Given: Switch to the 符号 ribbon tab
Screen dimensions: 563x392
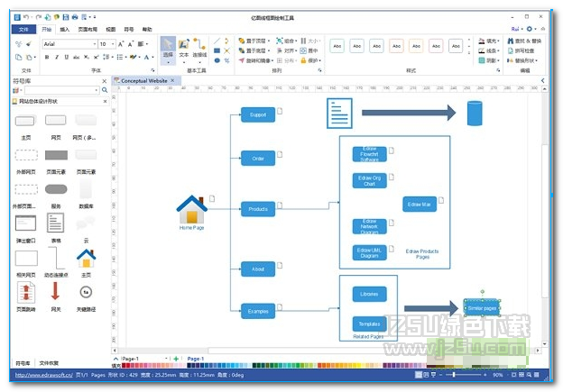Looking at the screenshot, I should pos(129,29).
